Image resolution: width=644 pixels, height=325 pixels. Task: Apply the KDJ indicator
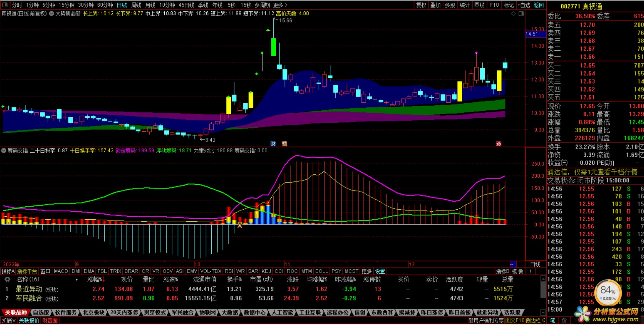coord(266,271)
